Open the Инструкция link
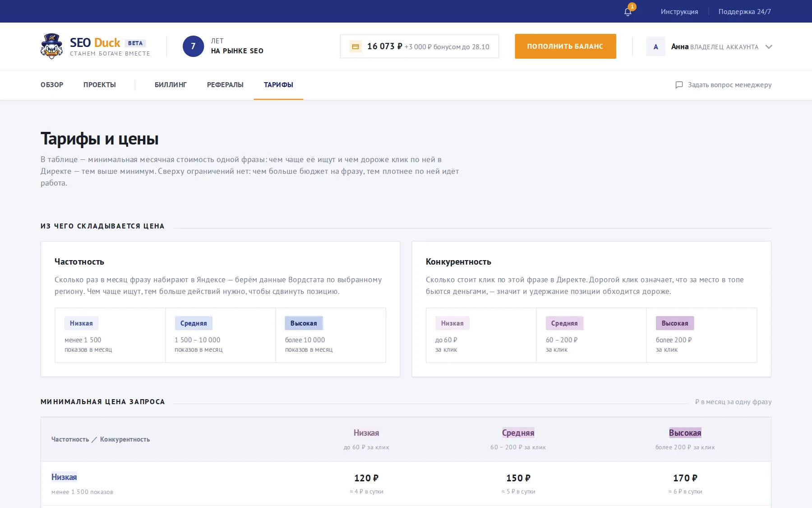Viewport: 812px width, 508px height. tap(679, 12)
